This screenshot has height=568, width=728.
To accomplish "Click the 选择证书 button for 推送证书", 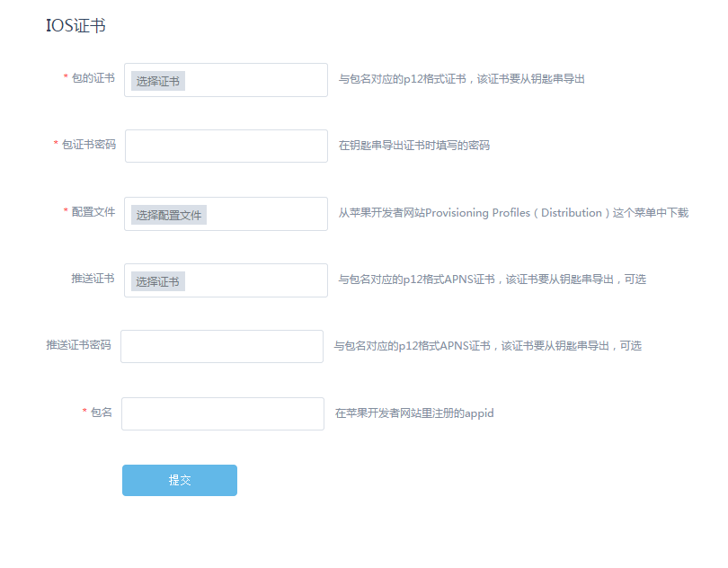I will 158,281.
